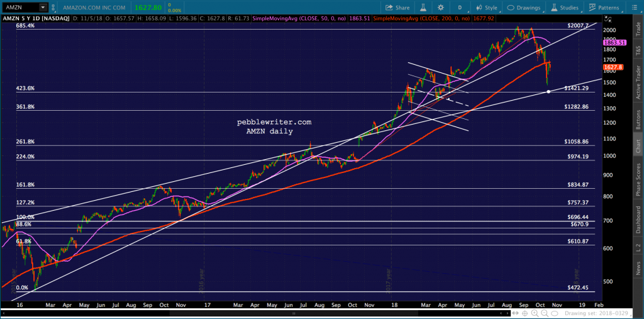Open the D timeframe dropdown

460,8
